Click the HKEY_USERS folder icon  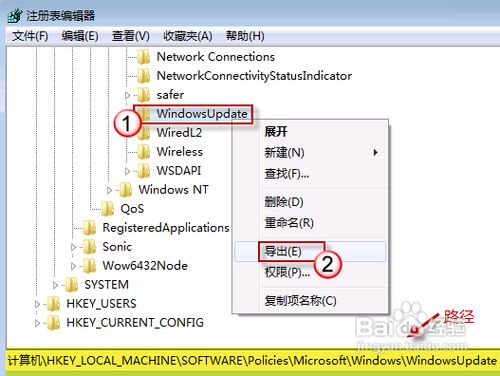click(54, 304)
